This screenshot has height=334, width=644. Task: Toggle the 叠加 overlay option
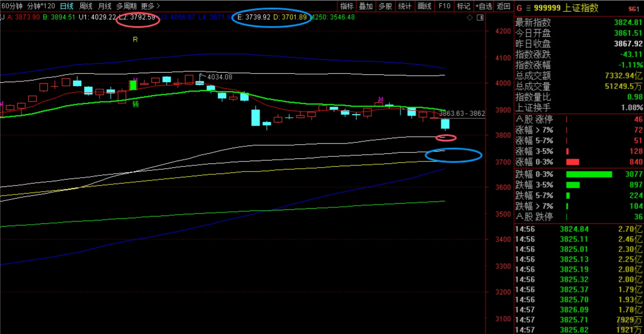pyautogui.click(x=366, y=6)
